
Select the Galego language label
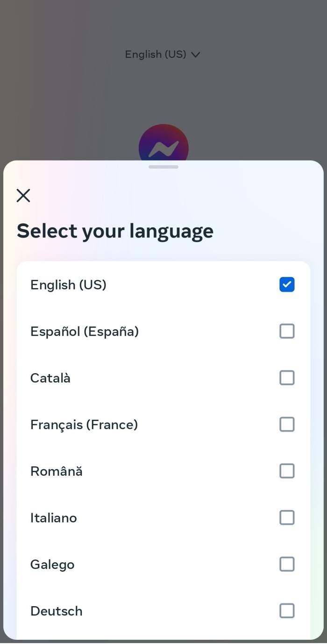click(52, 565)
